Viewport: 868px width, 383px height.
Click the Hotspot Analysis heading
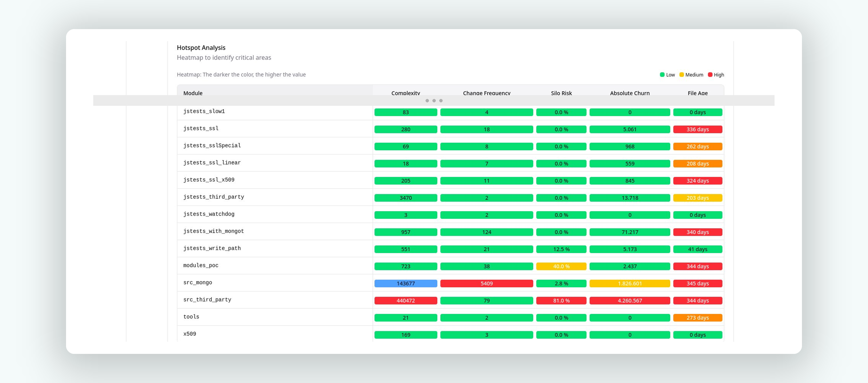click(x=201, y=48)
